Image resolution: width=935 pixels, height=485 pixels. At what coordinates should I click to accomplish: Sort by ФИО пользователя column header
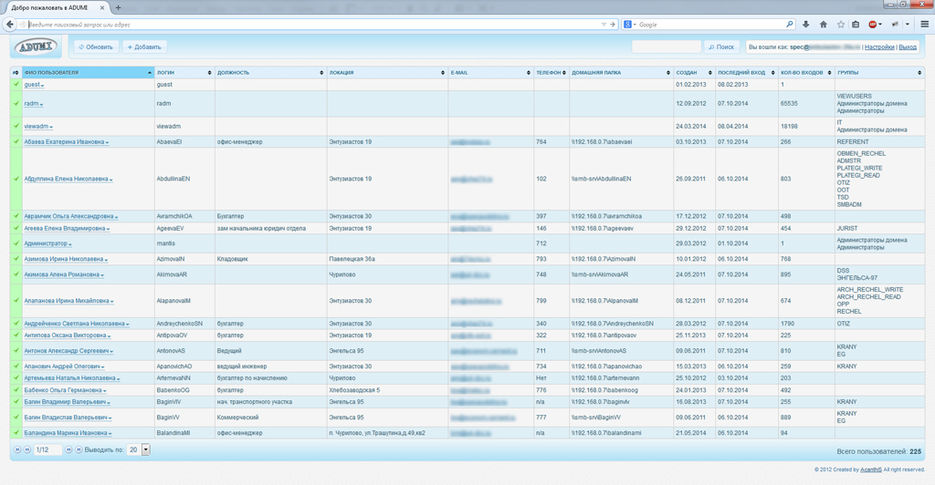pyautogui.click(x=88, y=73)
